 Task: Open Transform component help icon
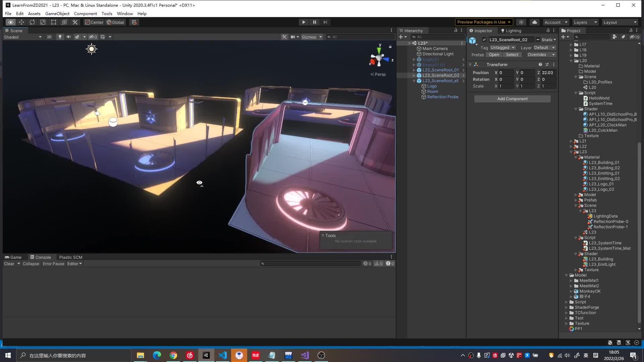pyautogui.click(x=540, y=64)
